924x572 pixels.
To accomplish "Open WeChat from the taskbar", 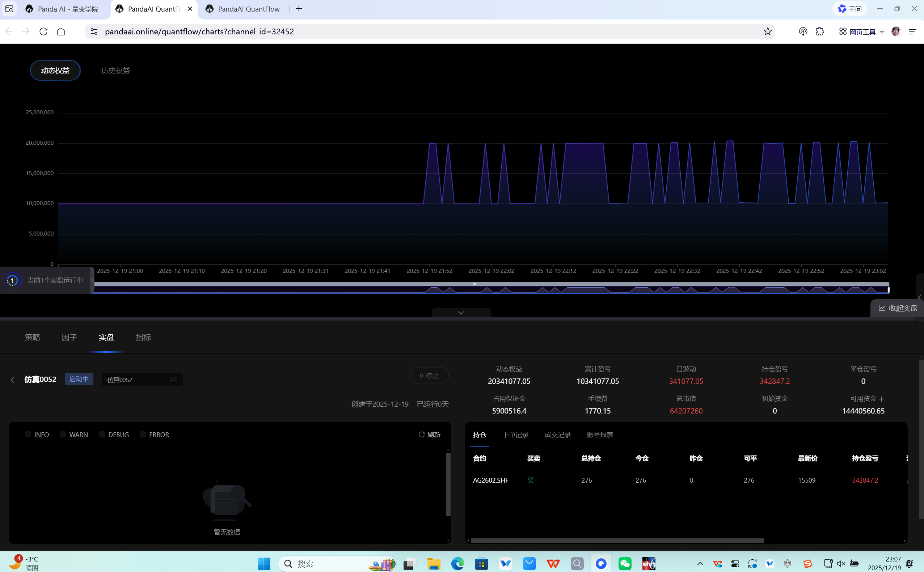I will 625,564.
